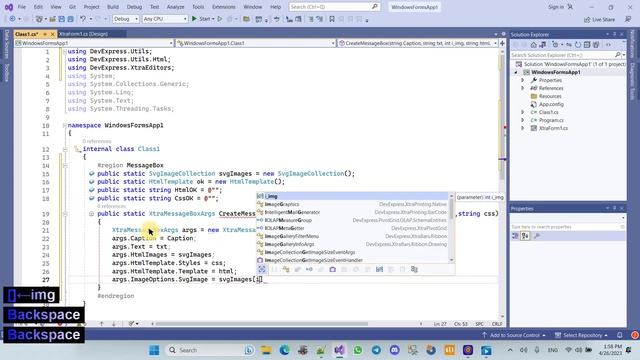Click the horizontal editor scrollbar

point(261,324)
